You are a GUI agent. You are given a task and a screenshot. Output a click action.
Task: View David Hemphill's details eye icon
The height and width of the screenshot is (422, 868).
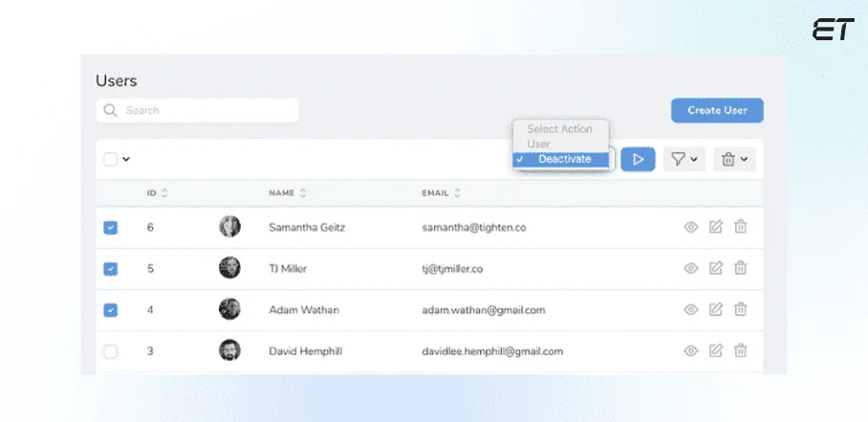click(x=690, y=351)
